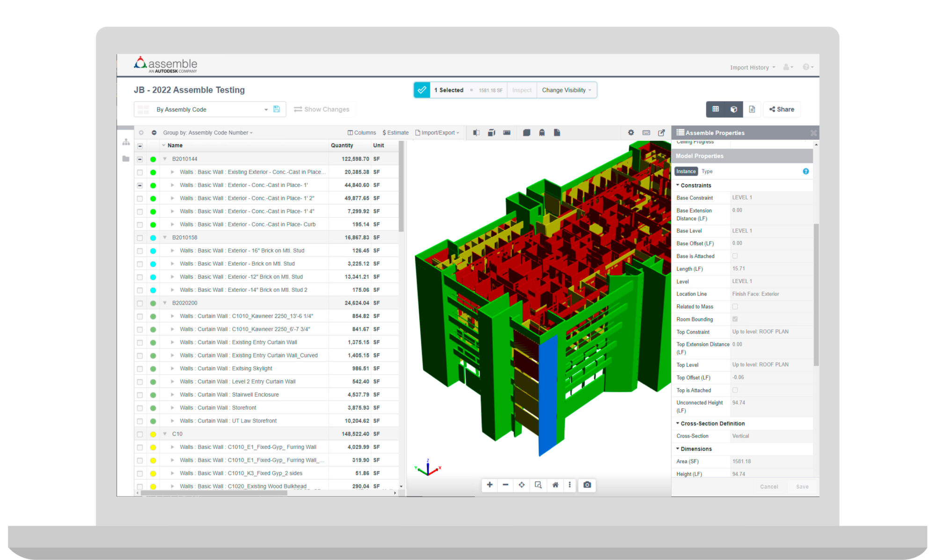The image size is (936, 560).
Task: Select the checkbox beside B2010158 row
Action: [x=140, y=237]
